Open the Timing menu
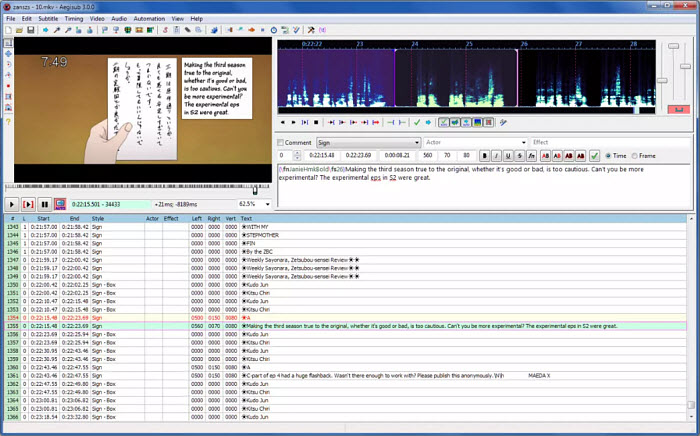Viewport: 700px width, 436px height. (74, 19)
